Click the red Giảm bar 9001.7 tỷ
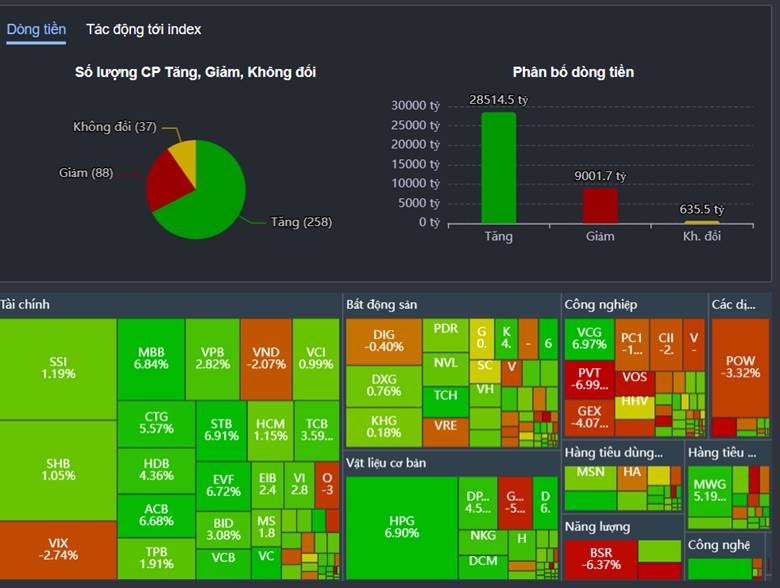The image size is (780, 588). (600, 206)
